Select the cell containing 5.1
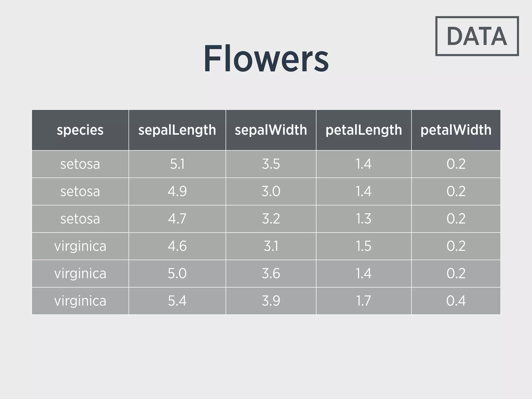The image size is (532, 399). click(177, 164)
